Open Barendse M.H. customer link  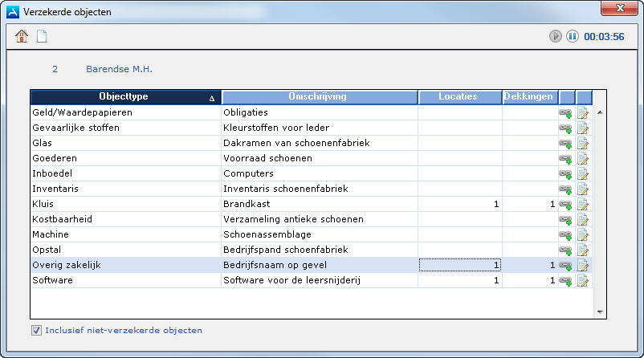pyautogui.click(x=119, y=69)
